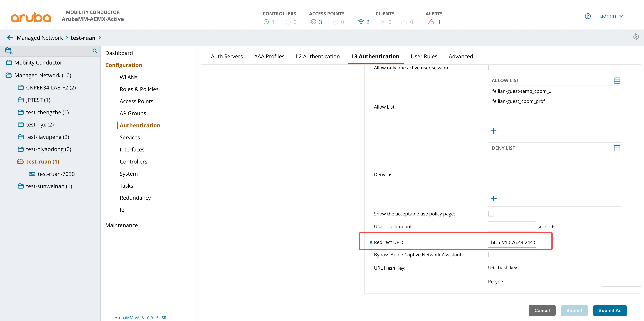The height and width of the screenshot is (321, 644).
Task: Click the test-hyx folder icon
Action: pos(21,124)
